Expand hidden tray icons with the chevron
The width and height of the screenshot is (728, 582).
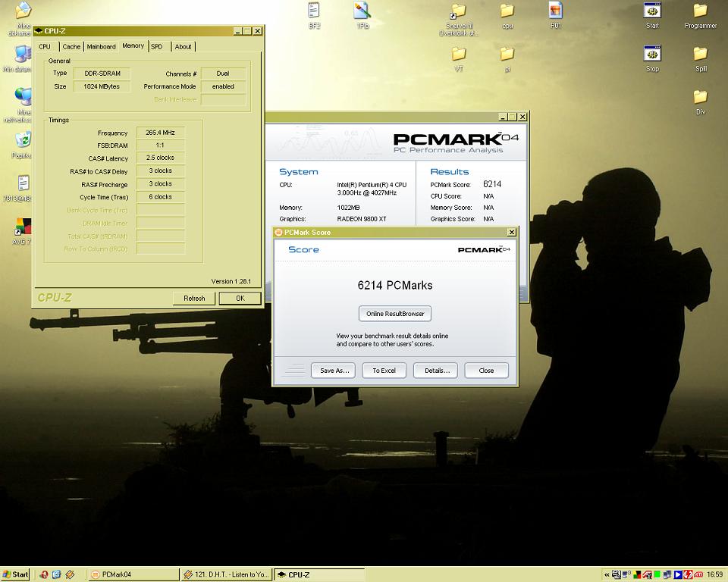607,574
